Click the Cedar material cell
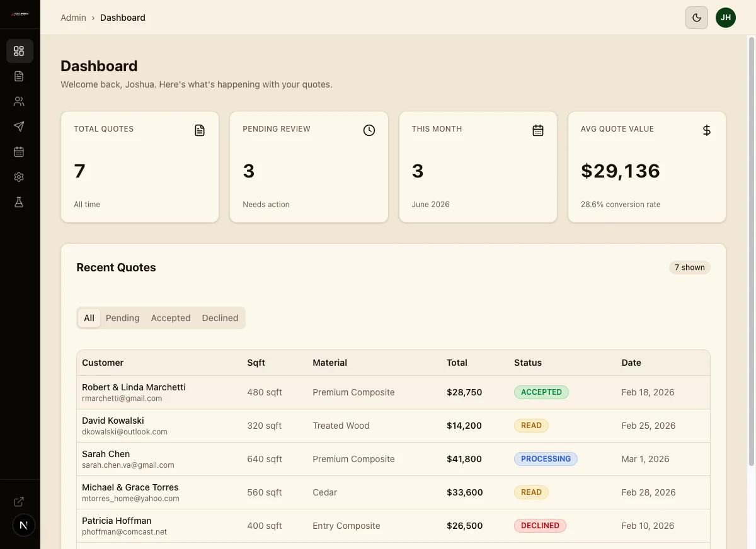This screenshot has height=549, width=756. pos(325,492)
